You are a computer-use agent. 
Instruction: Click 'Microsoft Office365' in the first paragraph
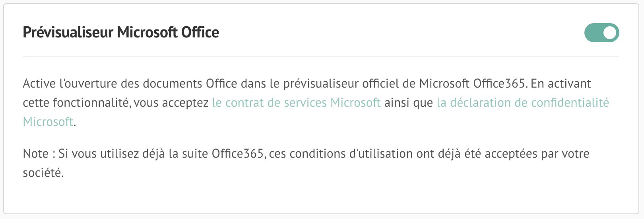[473, 84]
